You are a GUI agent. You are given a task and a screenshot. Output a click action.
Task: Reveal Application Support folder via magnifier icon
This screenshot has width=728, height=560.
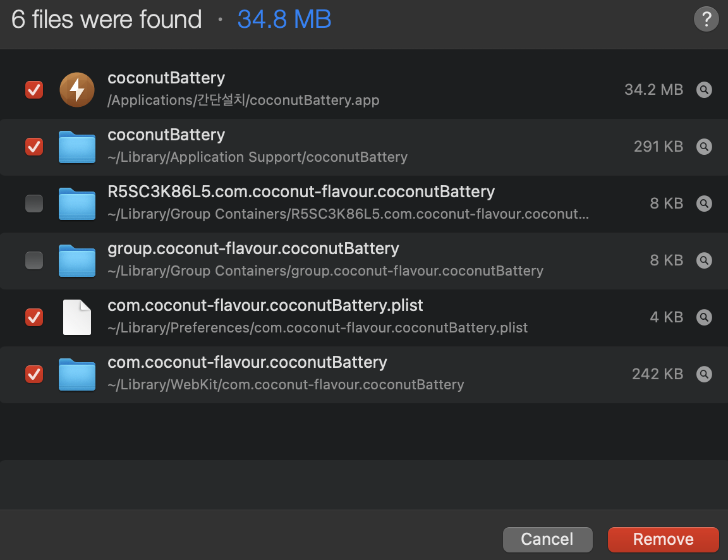tap(705, 147)
